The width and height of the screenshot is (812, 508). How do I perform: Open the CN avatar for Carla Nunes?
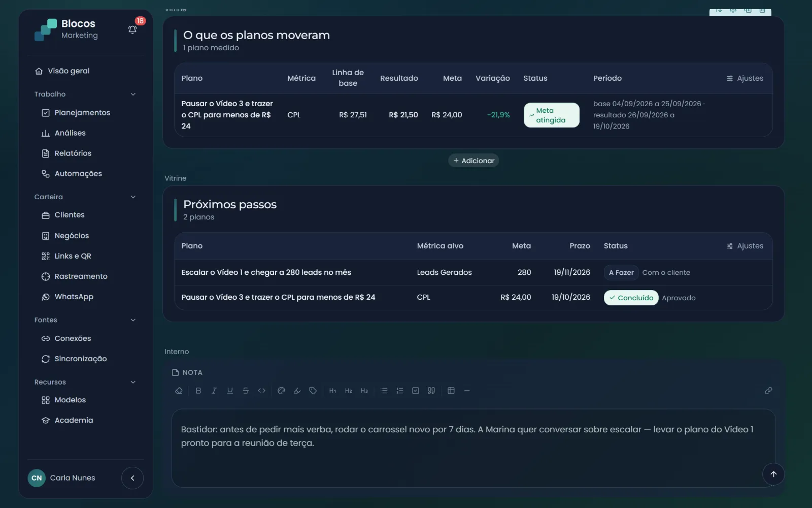37,478
